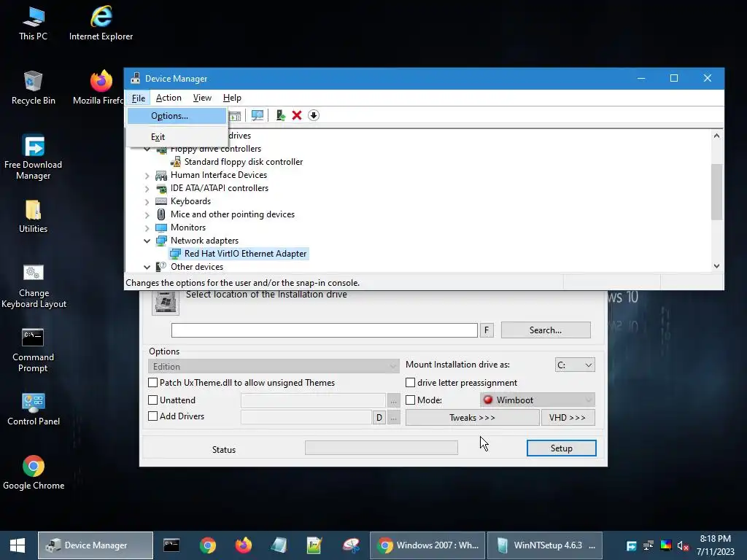Image resolution: width=747 pixels, height=560 pixels.
Task: Click the Other devices category icon
Action: click(x=161, y=267)
